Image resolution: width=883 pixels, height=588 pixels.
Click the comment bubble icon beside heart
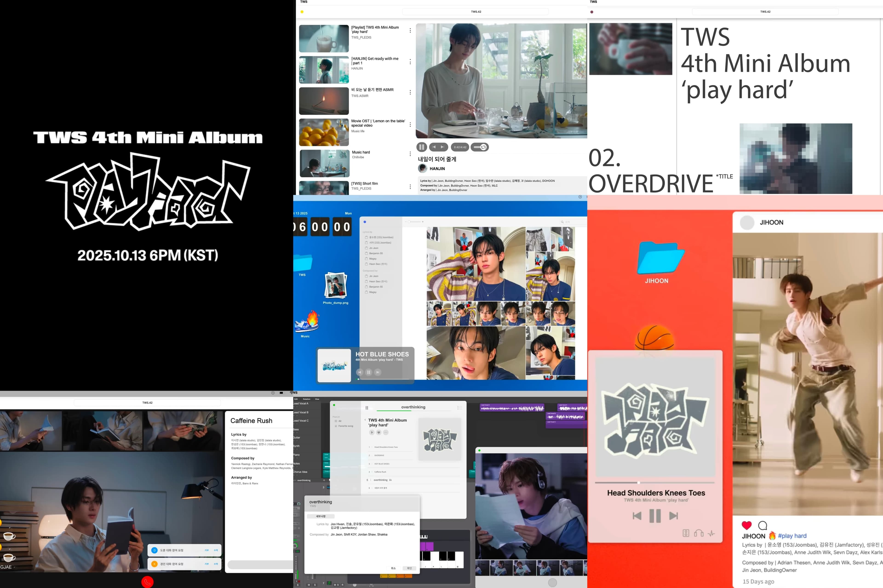763,525
